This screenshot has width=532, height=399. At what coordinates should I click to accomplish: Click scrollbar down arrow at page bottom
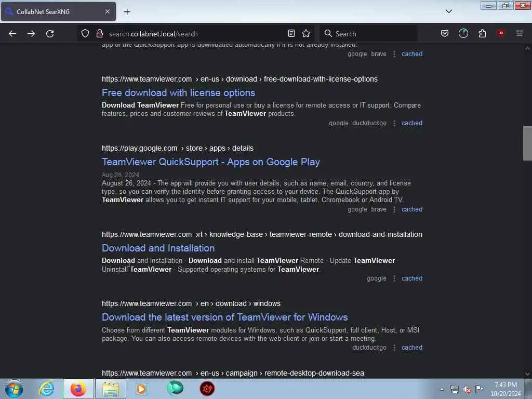pyautogui.click(x=527, y=374)
